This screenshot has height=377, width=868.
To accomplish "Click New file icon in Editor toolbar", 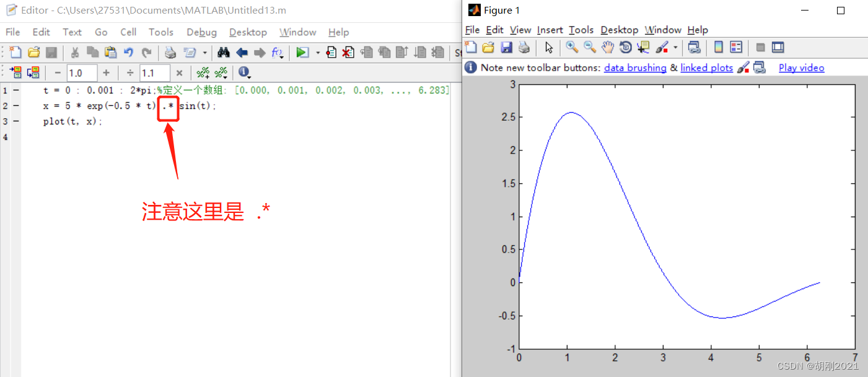I will click(x=15, y=53).
